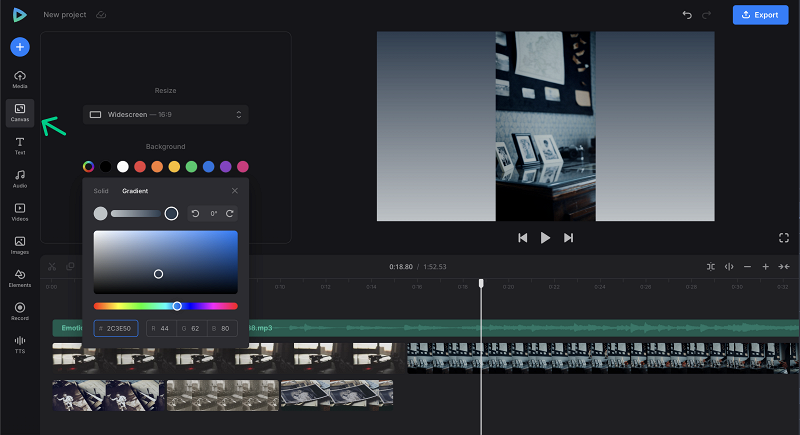This screenshot has height=435, width=800.
Task: Click the blue plus add button
Action: 20,47
